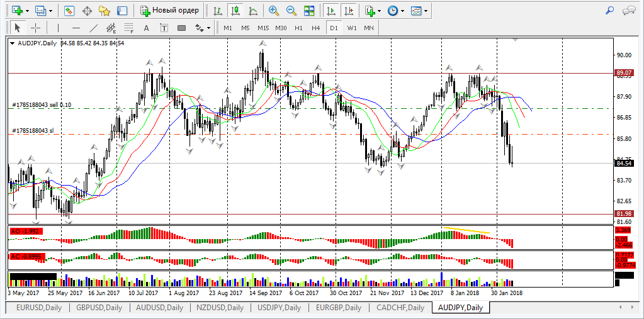Select the rectangle shape tool
644x319 pixels.
point(181,28)
